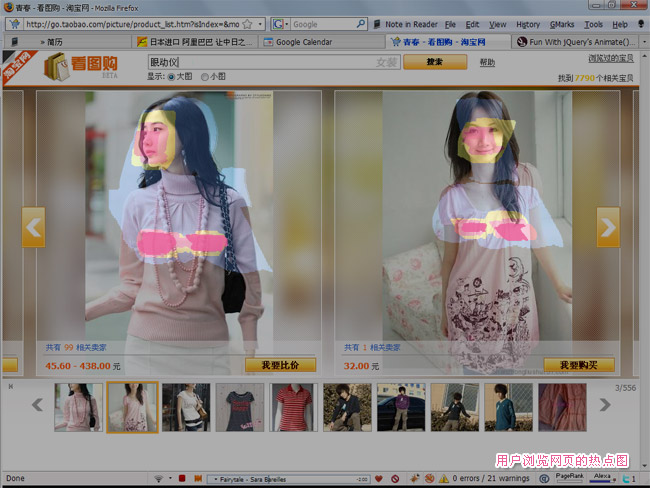Click the 我要购买 buy button
Image resolution: width=650 pixels, height=488 pixels.
point(579,365)
